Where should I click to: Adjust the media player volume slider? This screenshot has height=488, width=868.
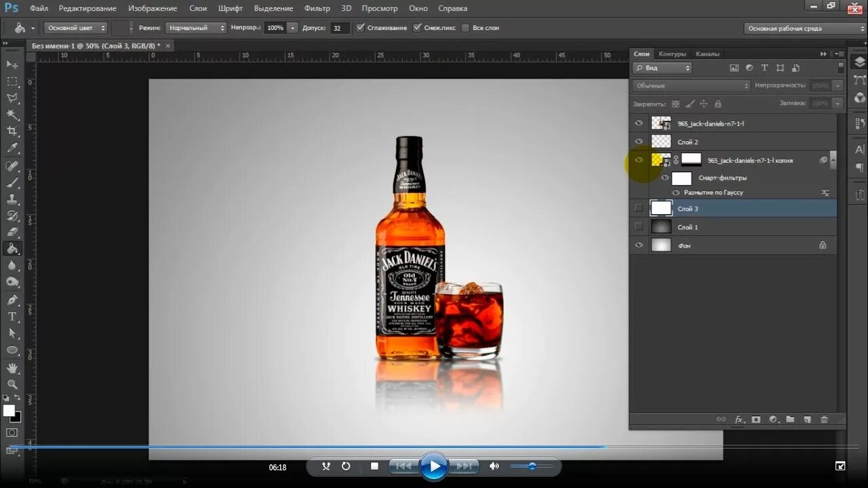pyautogui.click(x=531, y=466)
